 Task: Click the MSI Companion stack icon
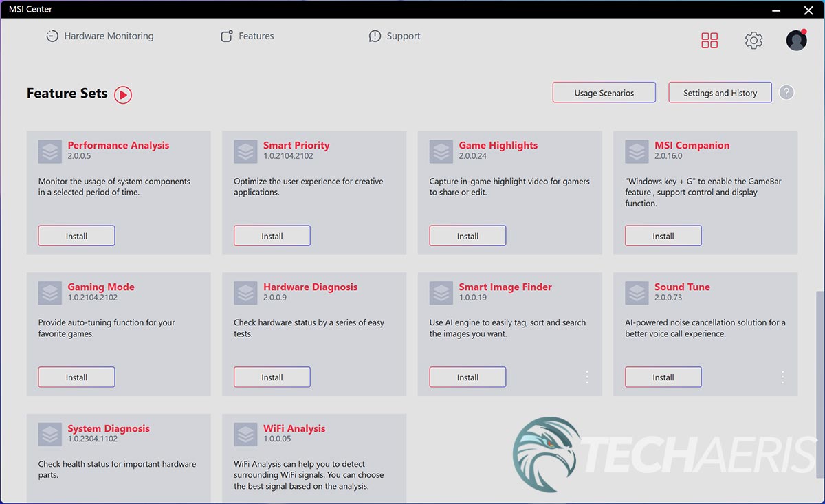click(x=637, y=151)
